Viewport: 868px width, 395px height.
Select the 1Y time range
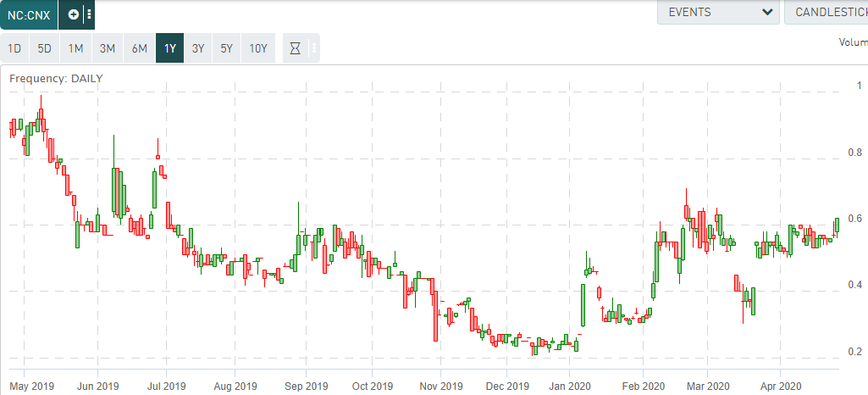tap(170, 48)
